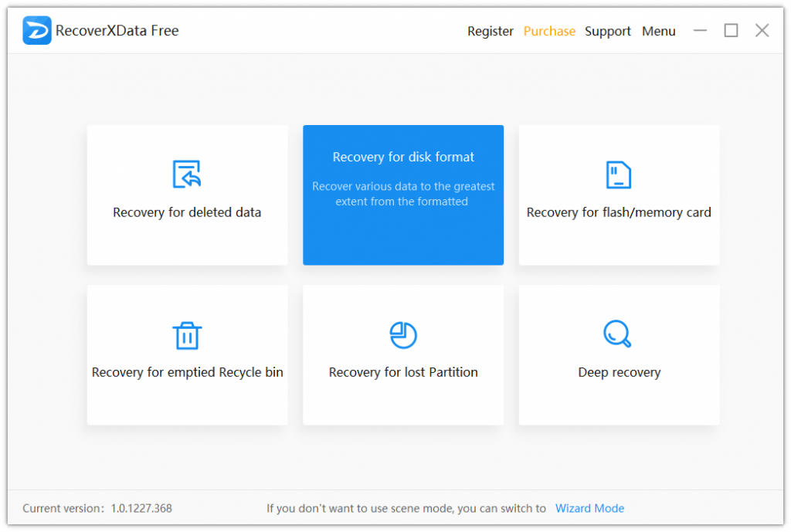The image size is (791, 532).
Task: Select Recovery for deleted data label
Action: point(187,213)
